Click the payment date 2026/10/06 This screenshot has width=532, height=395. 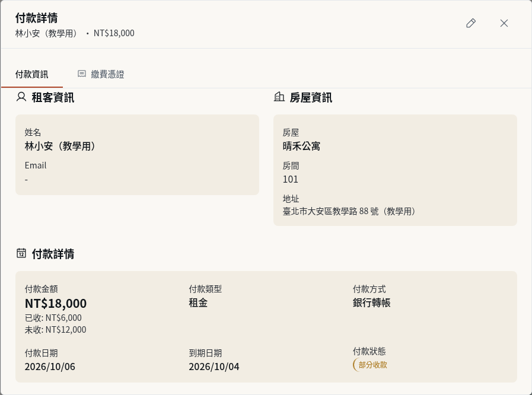click(50, 367)
